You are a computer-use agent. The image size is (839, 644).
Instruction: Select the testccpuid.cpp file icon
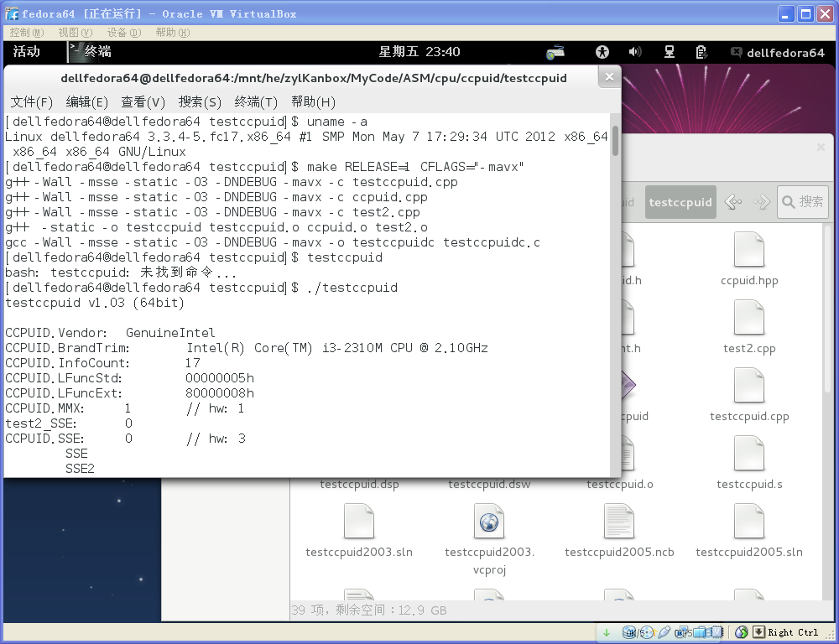tap(749, 385)
